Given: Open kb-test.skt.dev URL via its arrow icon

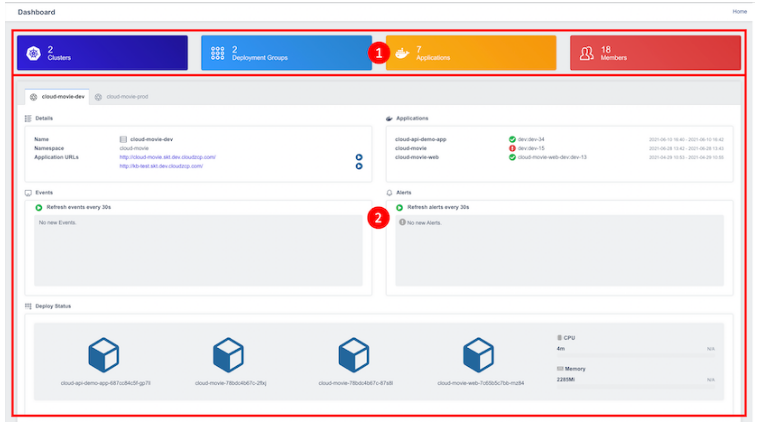Looking at the screenshot, I should point(359,166).
